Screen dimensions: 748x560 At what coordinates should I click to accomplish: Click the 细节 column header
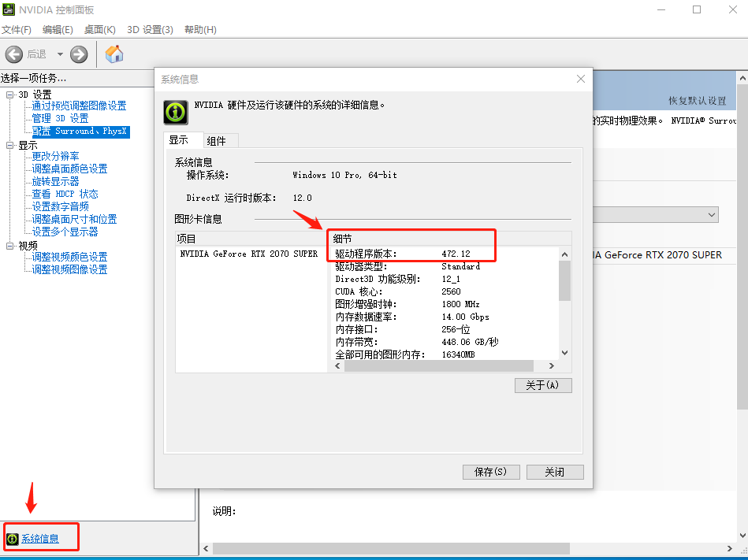450,239
